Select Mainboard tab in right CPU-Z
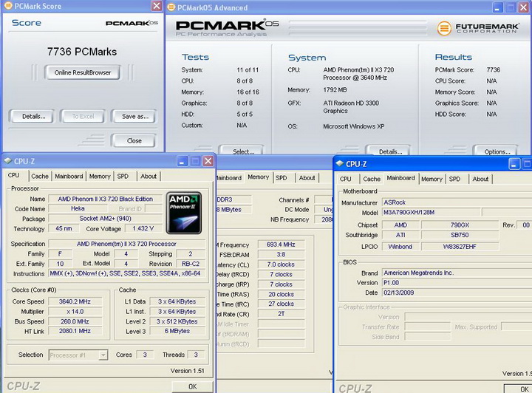Image resolution: width=532 pixels, height=393 pixels. point(400,178)
